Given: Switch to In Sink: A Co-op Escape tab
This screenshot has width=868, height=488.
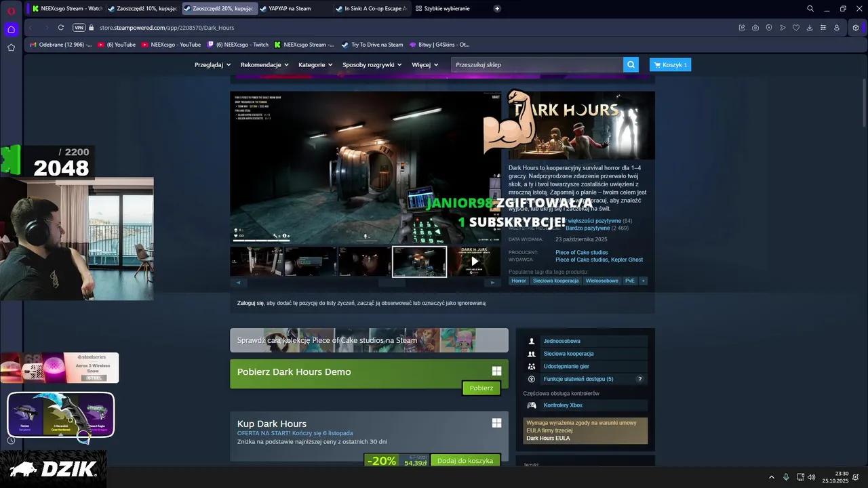Looking at the screenshot, I should tap(370, 9).
